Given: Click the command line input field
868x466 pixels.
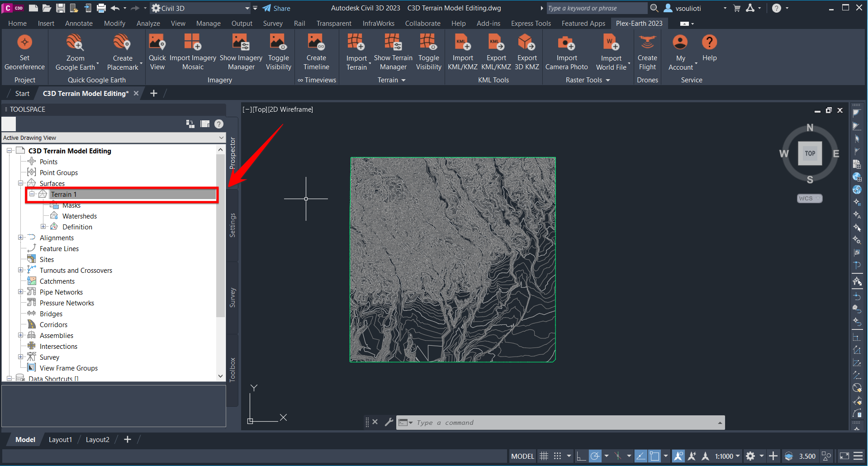Looking at the screenshot, I should [x=560, y=423].
